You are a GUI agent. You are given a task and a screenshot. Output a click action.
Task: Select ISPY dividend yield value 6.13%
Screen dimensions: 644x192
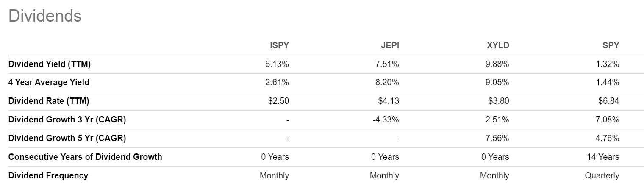[x=278, y=64]
